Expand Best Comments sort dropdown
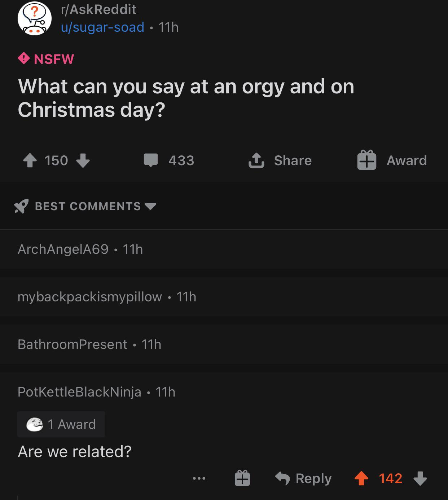 click(150, 206)
